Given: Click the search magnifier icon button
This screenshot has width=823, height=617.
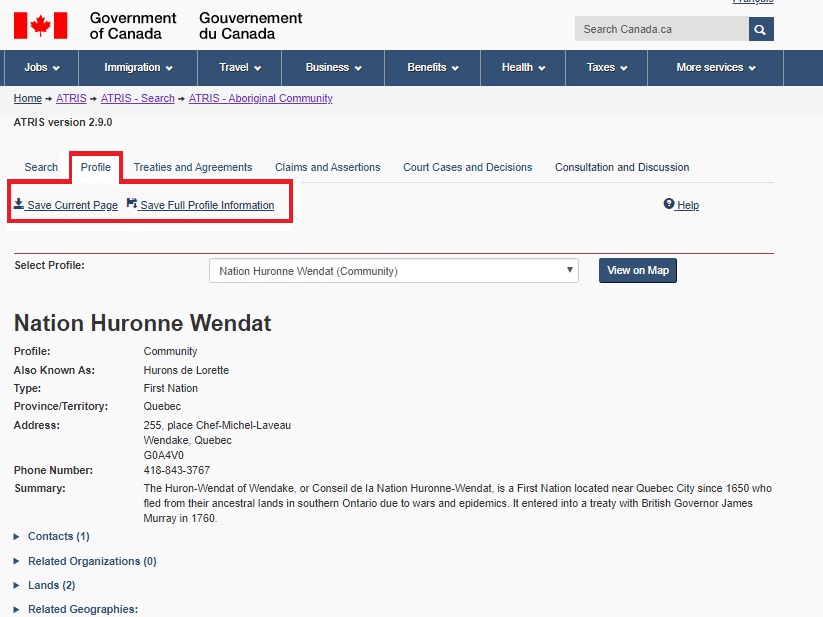Looking at the screenshot, I should pyautogui.click(x=761, y=29).
